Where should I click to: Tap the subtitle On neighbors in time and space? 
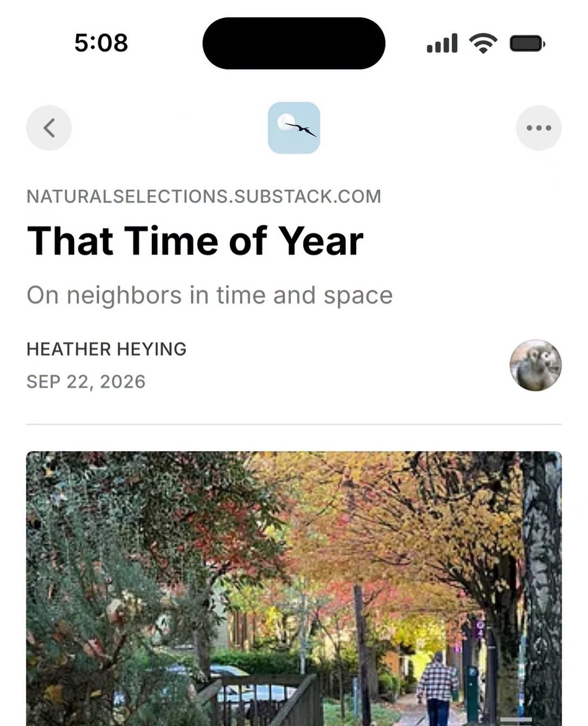click(x=210, y=295)
